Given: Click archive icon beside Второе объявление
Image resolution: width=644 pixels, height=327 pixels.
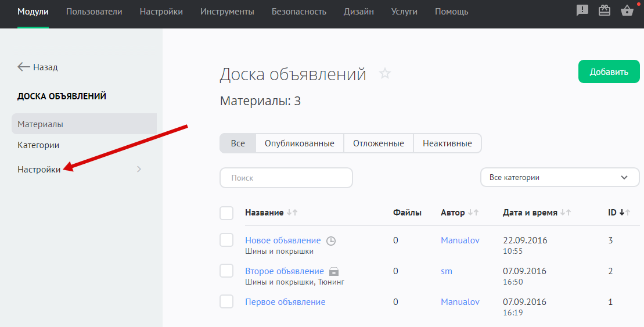Looking at the screenshot, I should point(334,271).
